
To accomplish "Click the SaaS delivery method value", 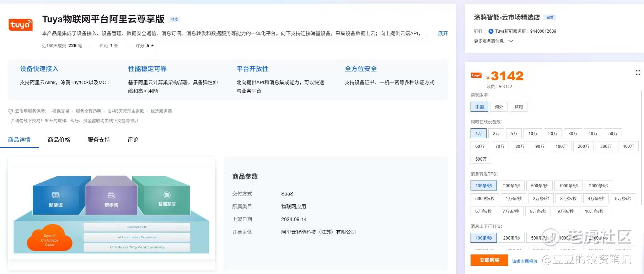I will 287,194.
